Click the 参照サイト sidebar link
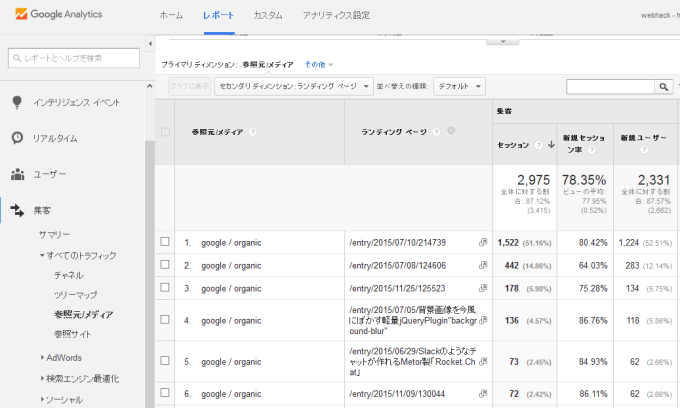 [72, 333]
